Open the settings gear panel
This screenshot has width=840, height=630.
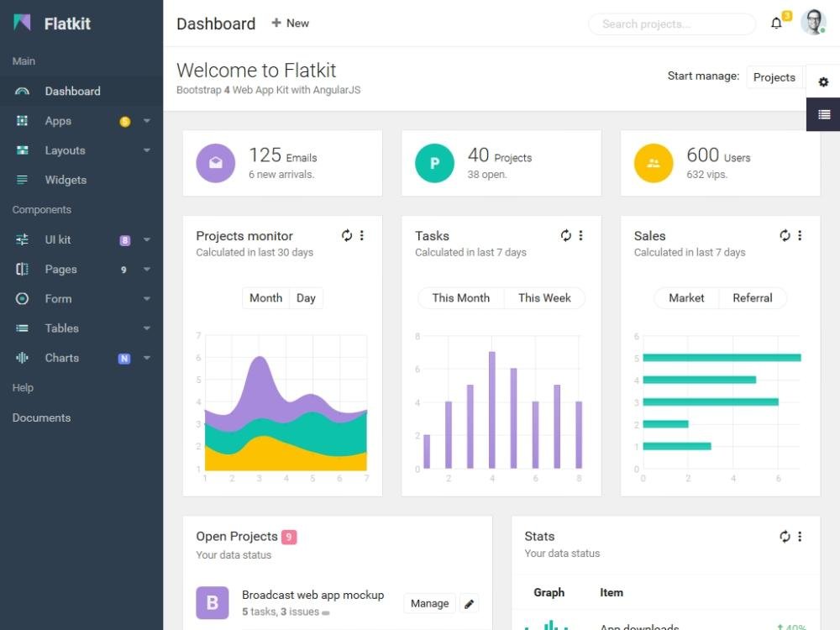pyautogui.click(x=823, y=81)
